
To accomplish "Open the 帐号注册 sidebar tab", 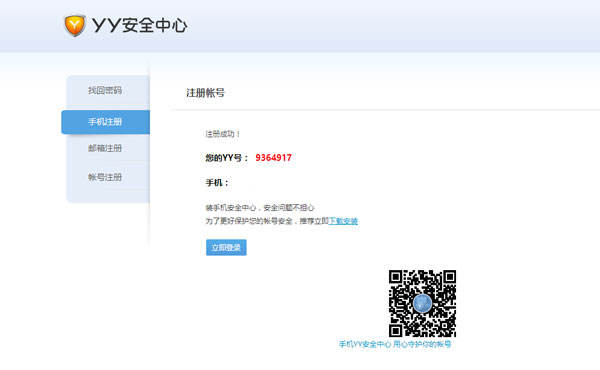I will pos(105,177).
